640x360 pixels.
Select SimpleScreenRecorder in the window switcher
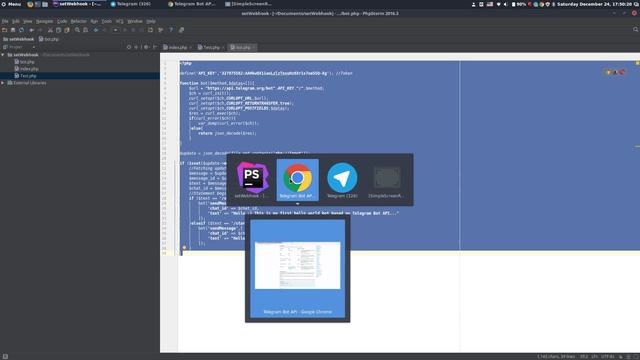tap(386, 180)
